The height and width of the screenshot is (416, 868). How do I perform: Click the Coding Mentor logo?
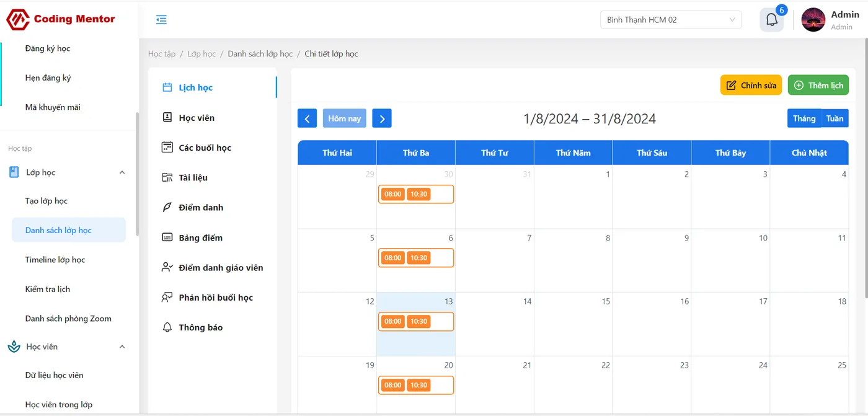(61, 19)
